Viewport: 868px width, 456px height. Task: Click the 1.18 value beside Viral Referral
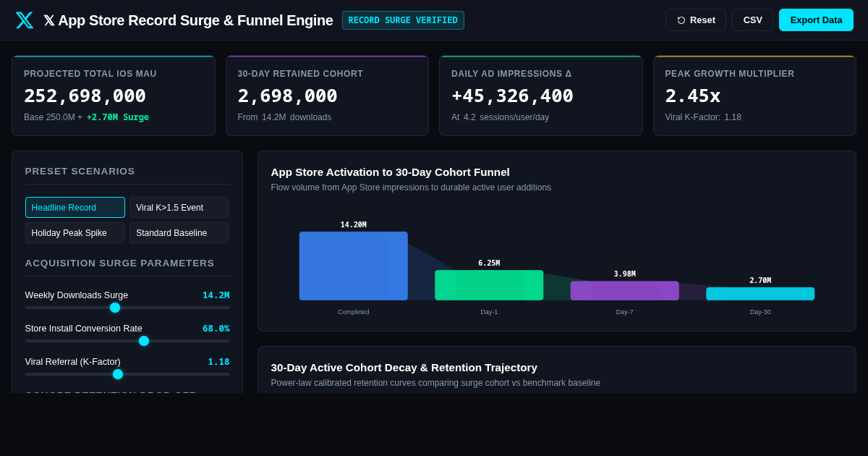point(218,362)
